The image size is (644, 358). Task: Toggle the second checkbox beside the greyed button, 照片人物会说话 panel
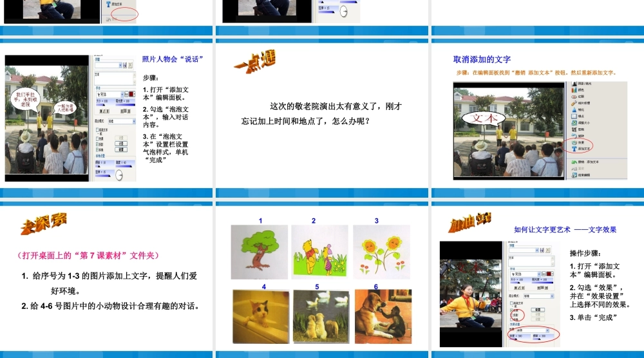97,138
